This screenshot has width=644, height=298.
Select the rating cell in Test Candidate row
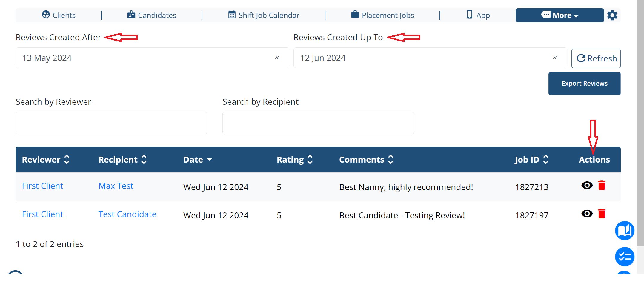point(279,215)
